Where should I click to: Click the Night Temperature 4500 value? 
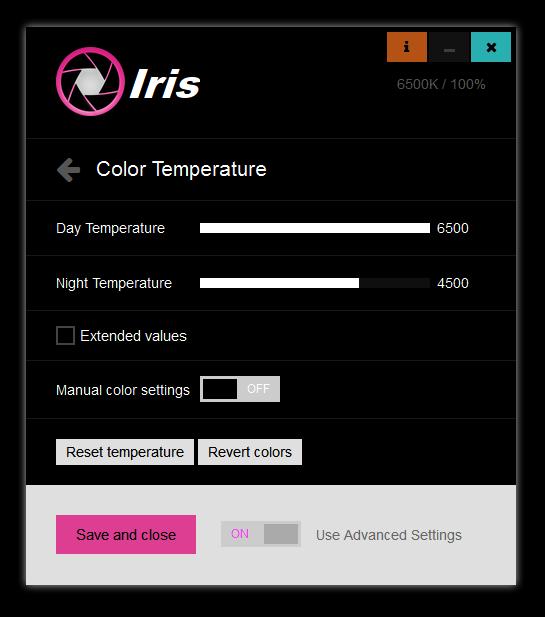click(453, 283)
